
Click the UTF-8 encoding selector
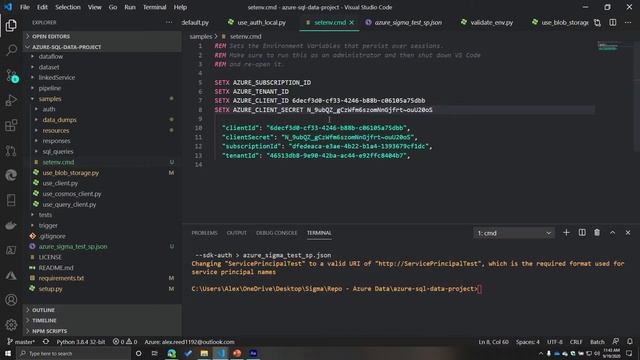(554, 342)
